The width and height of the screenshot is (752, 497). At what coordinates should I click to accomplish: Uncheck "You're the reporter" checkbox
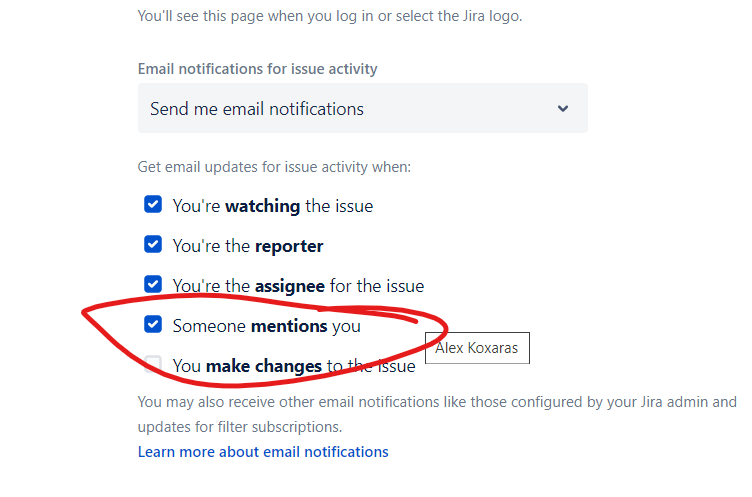(153, 244)
